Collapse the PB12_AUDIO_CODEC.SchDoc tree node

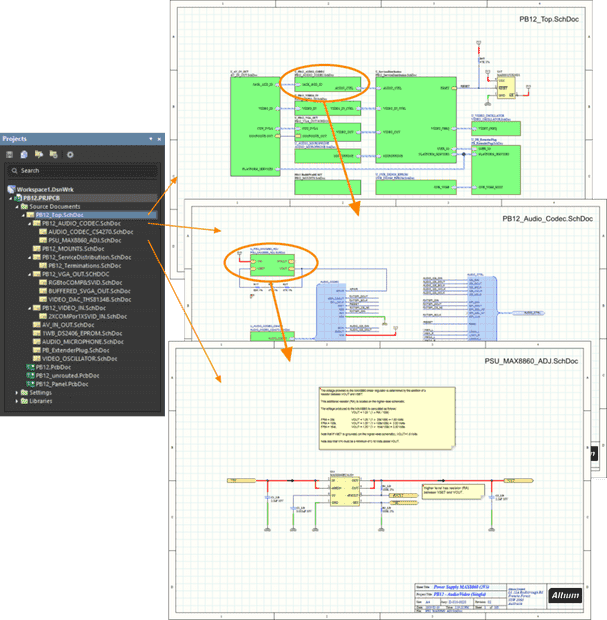[31, 223]
